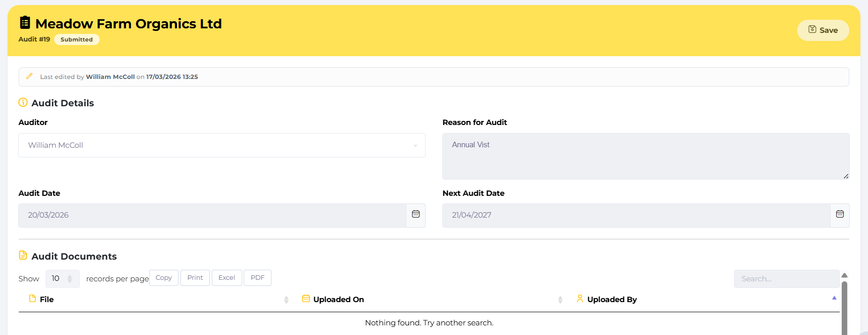Screen dimensions: 868x335
Task: Click the Save button
Action: [x=823, y=30]
